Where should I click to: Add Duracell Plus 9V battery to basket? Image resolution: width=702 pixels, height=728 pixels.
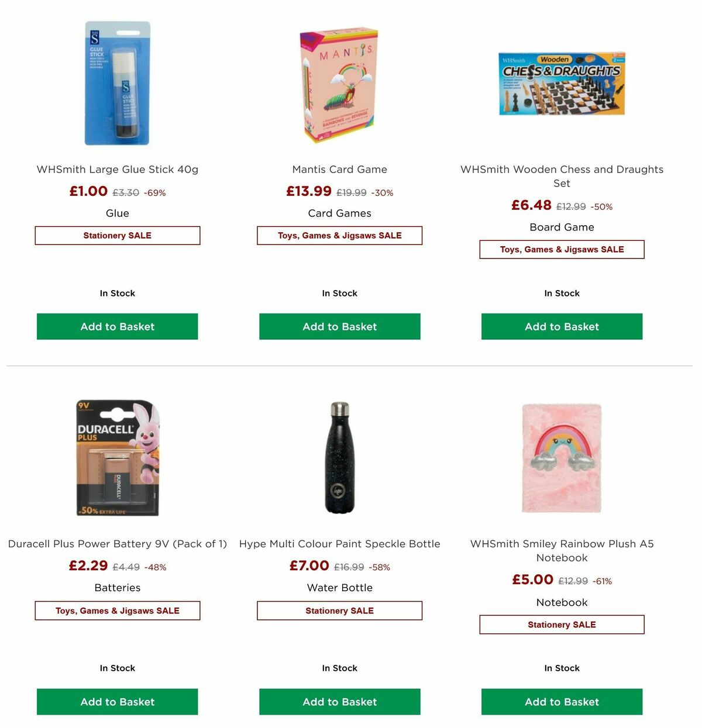point(117,702)
